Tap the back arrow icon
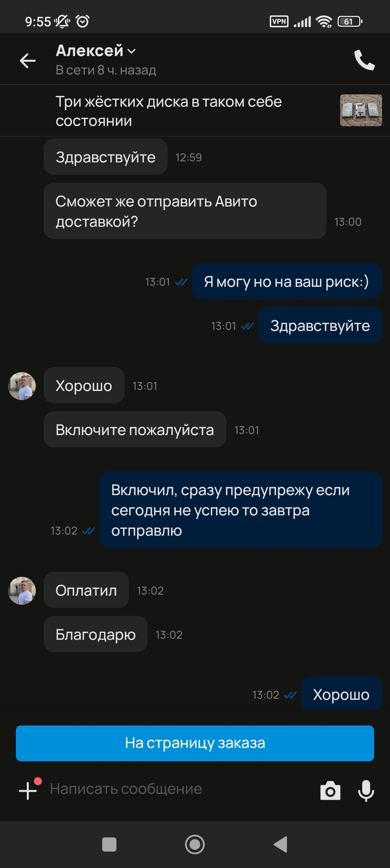Screen dimensions: 390x868 (28, 60)
